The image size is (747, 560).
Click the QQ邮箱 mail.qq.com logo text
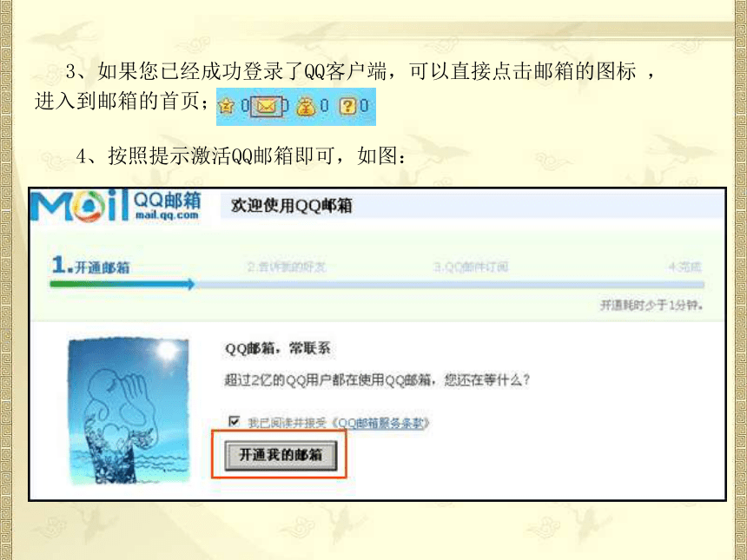tap(167, 205)
